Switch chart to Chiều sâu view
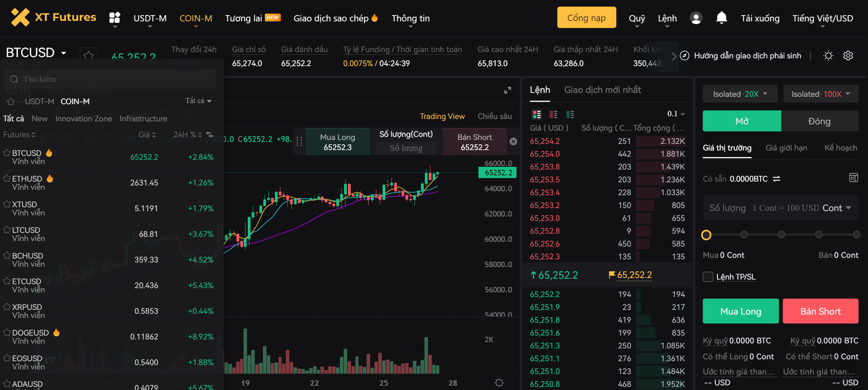This screenshot has width=868, height=390. pos(494,116)
